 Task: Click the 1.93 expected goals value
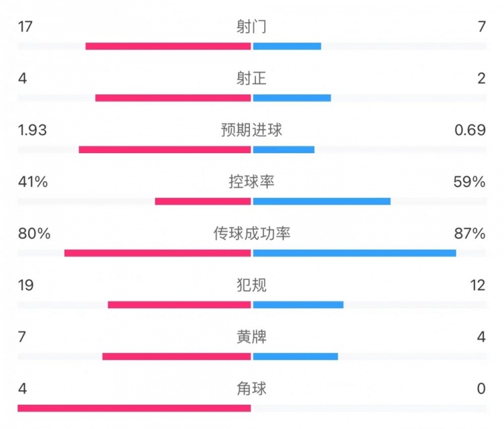click(32, 130)
